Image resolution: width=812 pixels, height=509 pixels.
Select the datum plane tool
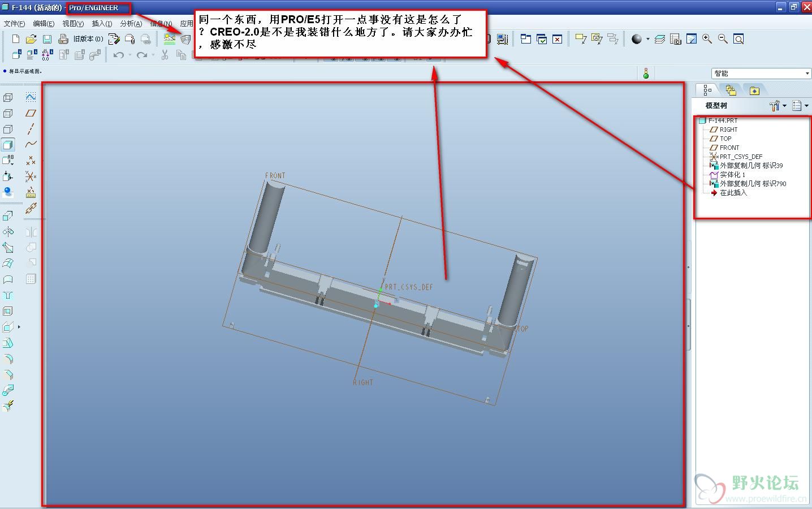tap(31, 113)
